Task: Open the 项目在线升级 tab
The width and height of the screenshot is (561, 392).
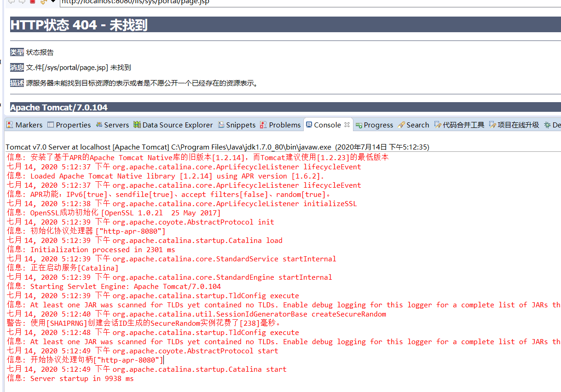Action: 514,125
